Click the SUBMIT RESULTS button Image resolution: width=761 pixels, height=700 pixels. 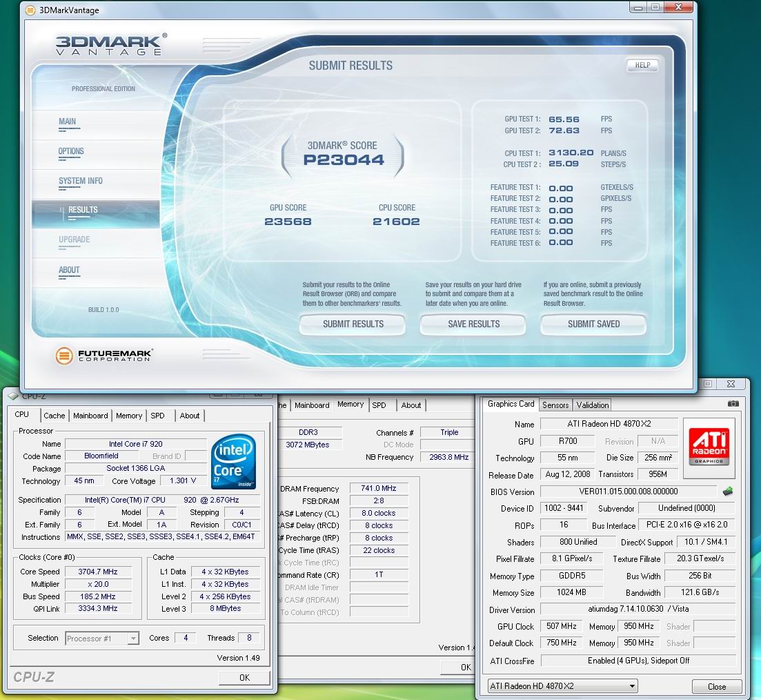(x=353, y=324)
